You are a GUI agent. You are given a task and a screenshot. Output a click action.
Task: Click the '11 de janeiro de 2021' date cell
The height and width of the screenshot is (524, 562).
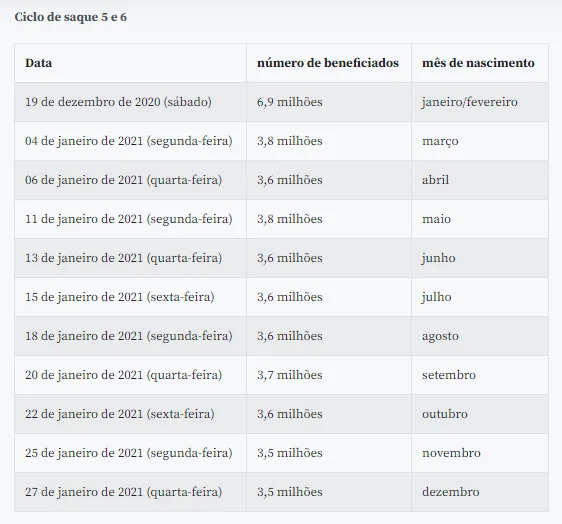pyautogui.click(x=130, y=219)
